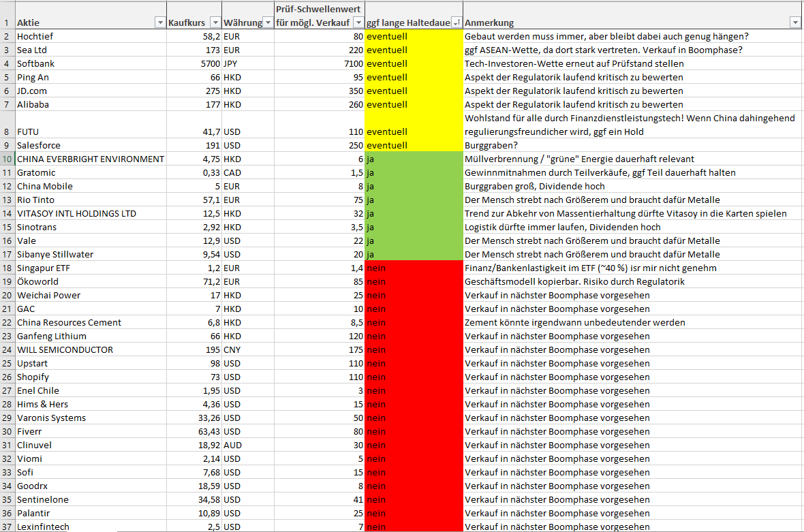Select the VITASOY INTL HOLDINGS LTD cell
The height and width of the screenshot is (532, 804).
click(x=91, y=214)
